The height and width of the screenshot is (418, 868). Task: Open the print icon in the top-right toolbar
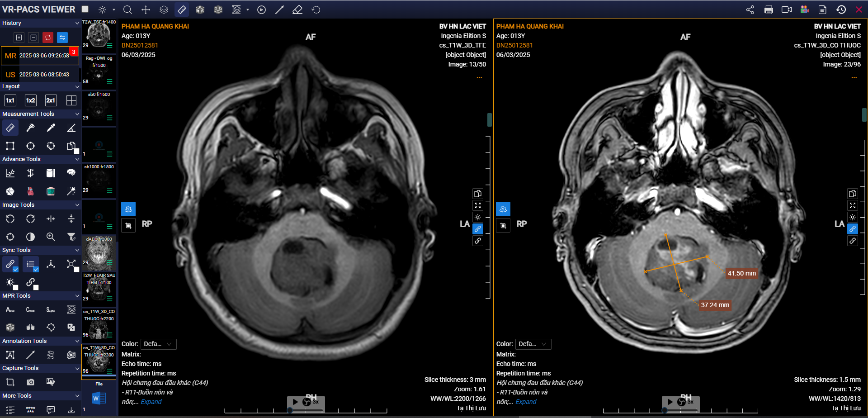(768, 9)
